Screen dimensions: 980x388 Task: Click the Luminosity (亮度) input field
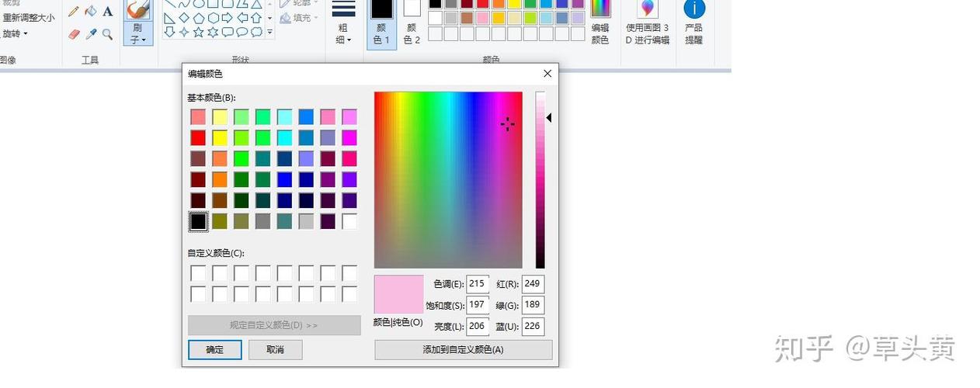coord(478,327)
